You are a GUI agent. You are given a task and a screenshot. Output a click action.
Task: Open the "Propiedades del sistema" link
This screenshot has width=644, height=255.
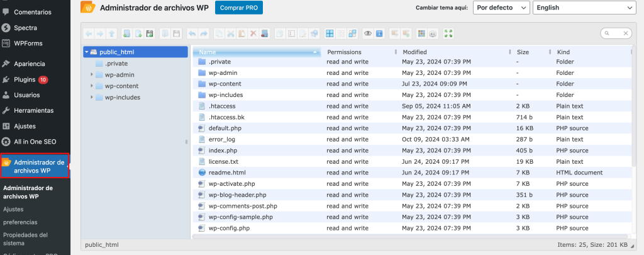(x=26, y=239)
